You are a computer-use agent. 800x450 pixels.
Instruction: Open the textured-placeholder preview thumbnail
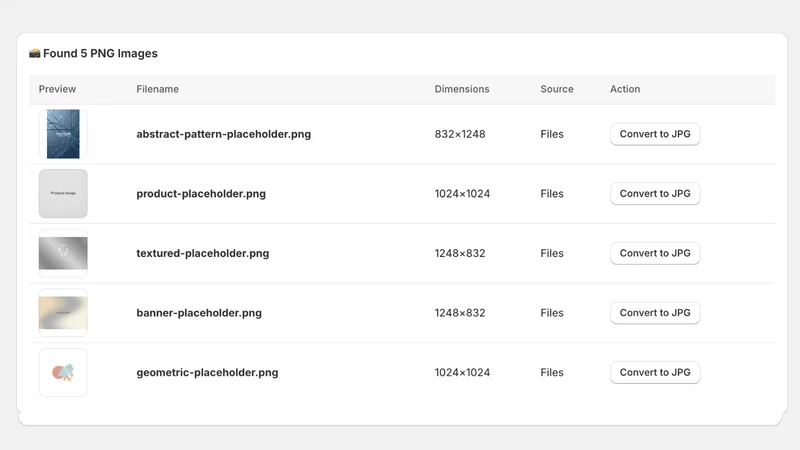point(63,254)
